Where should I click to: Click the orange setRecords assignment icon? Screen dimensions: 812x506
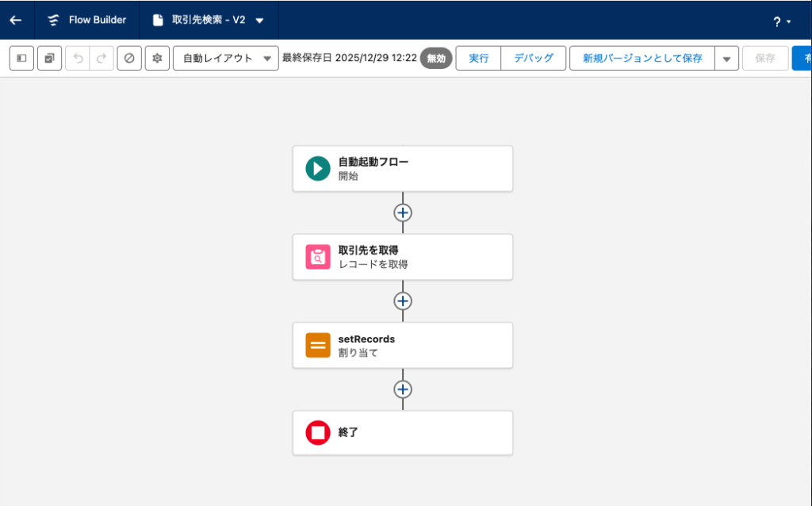pyautogui.click(x=318, y=345)
